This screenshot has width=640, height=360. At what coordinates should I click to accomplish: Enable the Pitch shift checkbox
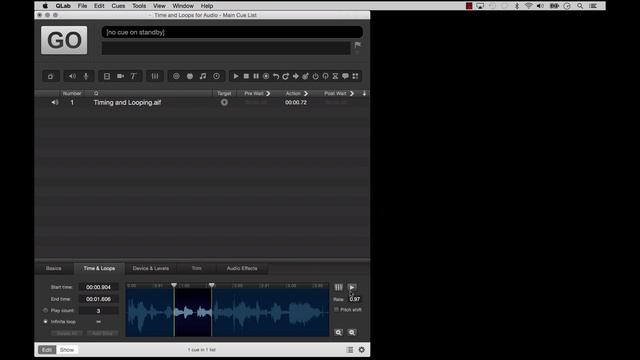click(336, 310)
